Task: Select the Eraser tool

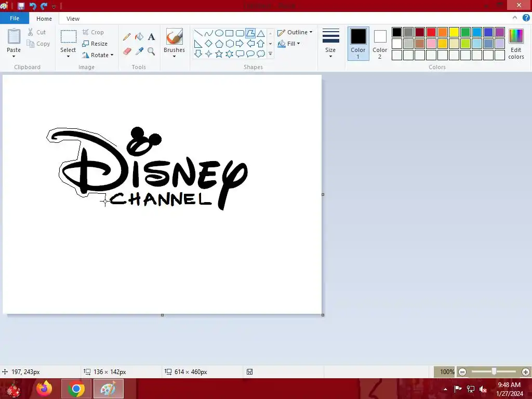Action: pyautogui.click(x=127, y=51)
